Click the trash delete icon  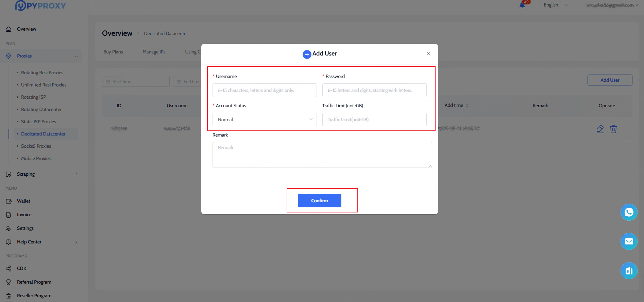click(x=613, y=129)
